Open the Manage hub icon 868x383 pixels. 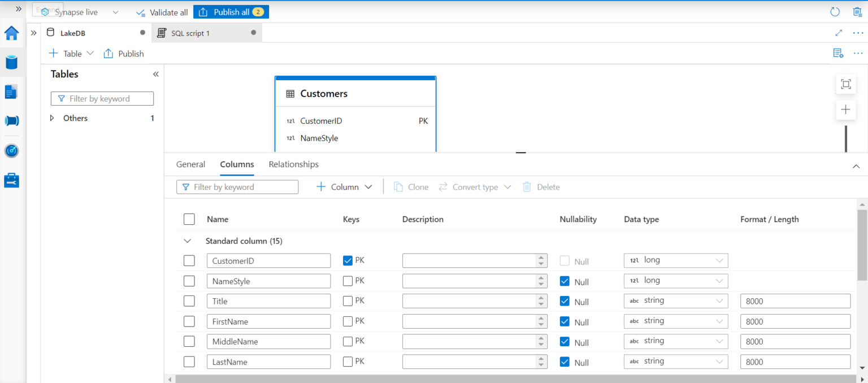[x=11, y=180]
